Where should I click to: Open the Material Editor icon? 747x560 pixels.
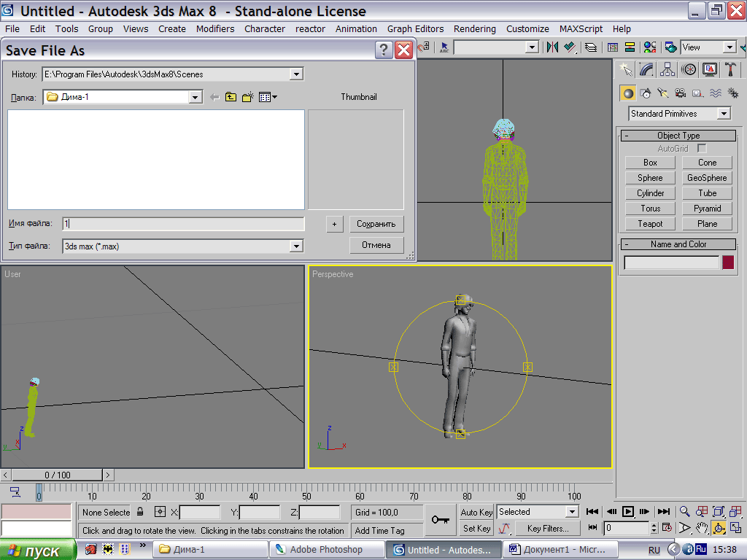[649, 47]
